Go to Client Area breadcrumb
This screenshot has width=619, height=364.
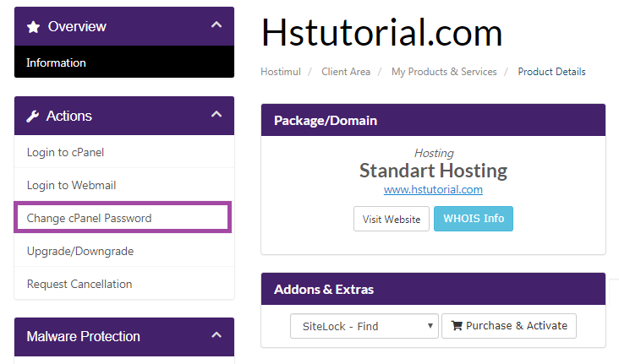[x=346, y=72]
